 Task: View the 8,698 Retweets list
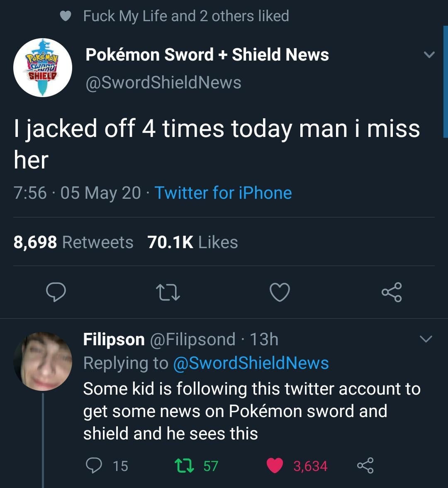pos(73,242)
